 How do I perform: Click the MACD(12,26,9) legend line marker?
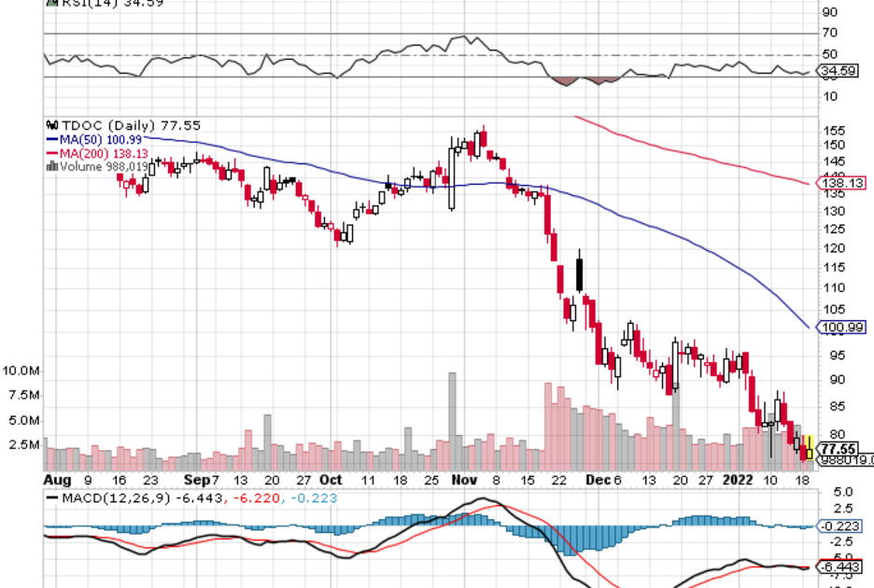[x=51, y=497]
